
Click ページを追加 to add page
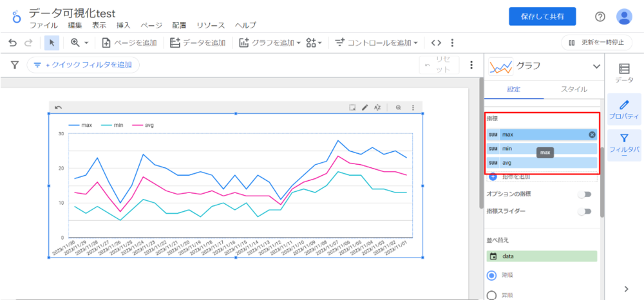[129, 42]
